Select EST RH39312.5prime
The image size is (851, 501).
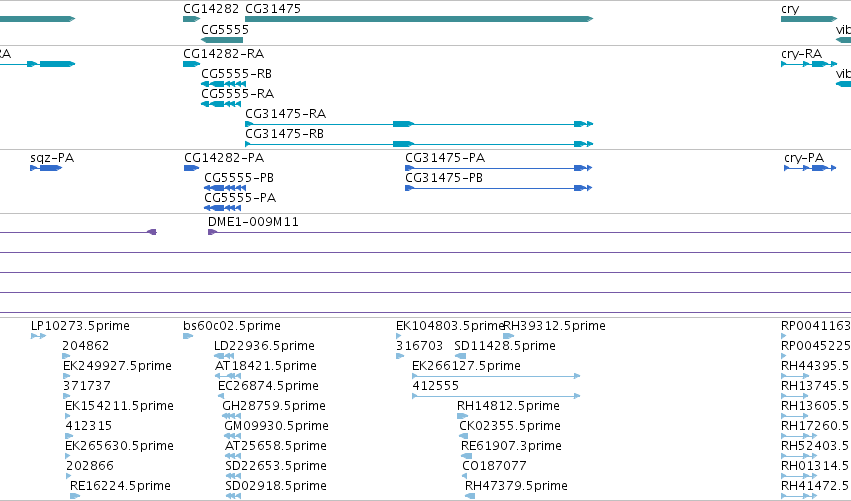[x=509, y=337]
